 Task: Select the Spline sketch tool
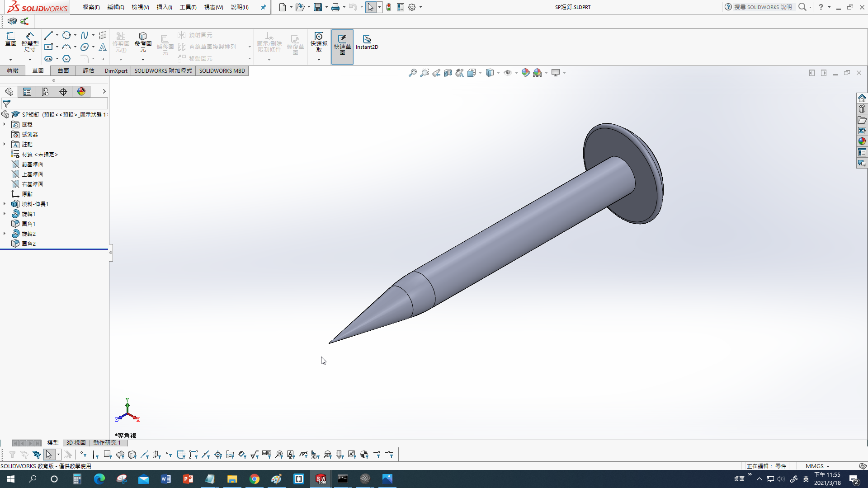(x=85, y=35)
